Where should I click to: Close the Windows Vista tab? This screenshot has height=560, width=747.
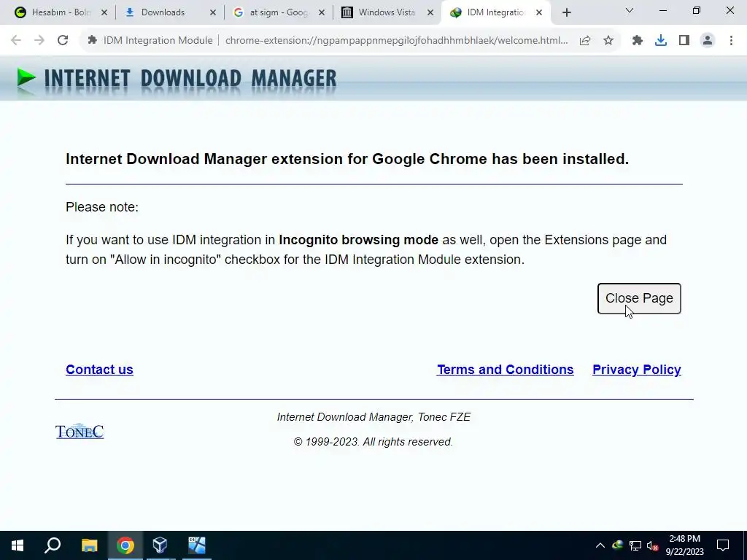tap(430, 13)
